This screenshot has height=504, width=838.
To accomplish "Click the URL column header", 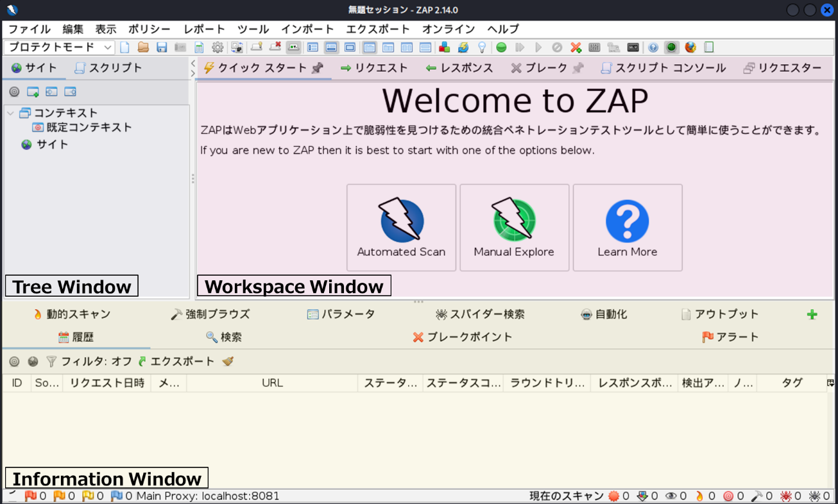I will [272, 383].
